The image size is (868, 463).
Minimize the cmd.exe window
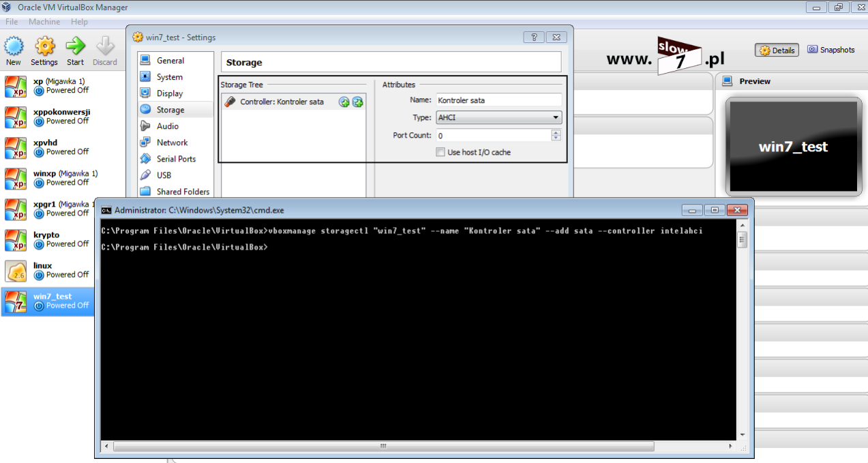coord(691,210)
